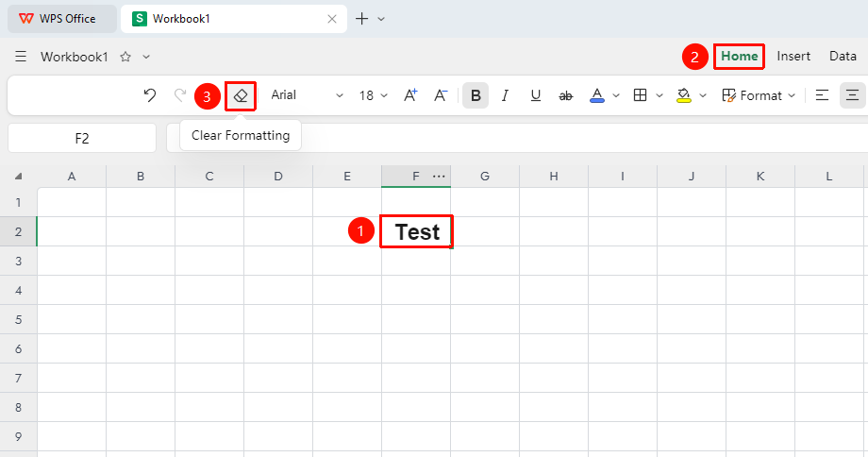
Task: Open the hamburger main menu
Action: tap(21, 57)
